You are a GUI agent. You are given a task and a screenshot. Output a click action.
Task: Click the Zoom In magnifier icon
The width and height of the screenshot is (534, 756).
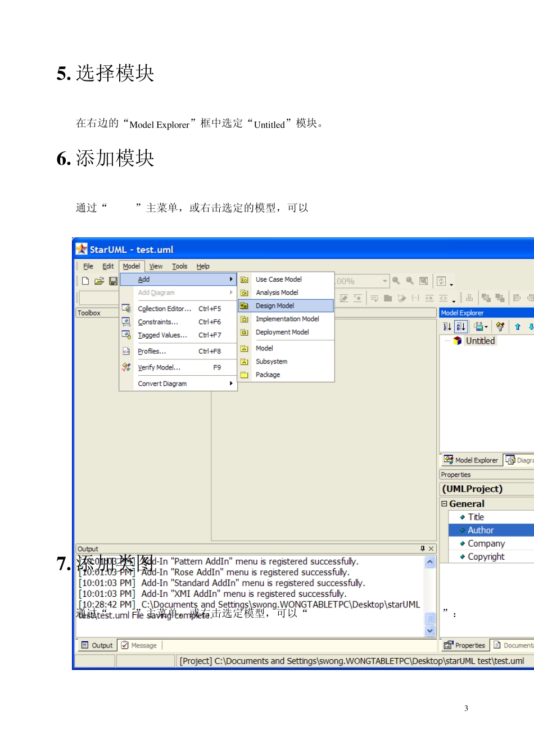point(396,281)
